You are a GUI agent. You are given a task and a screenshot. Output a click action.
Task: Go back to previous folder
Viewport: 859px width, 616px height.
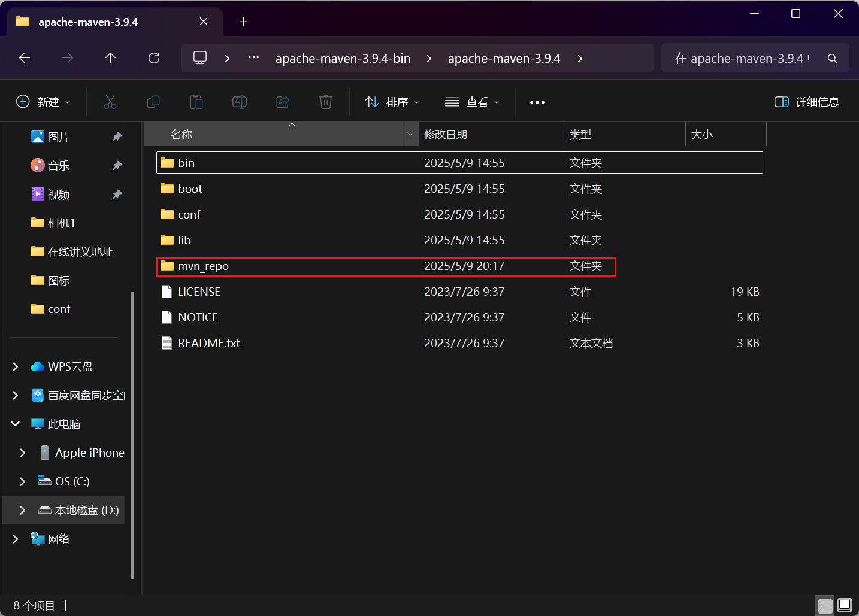point(25,58)
